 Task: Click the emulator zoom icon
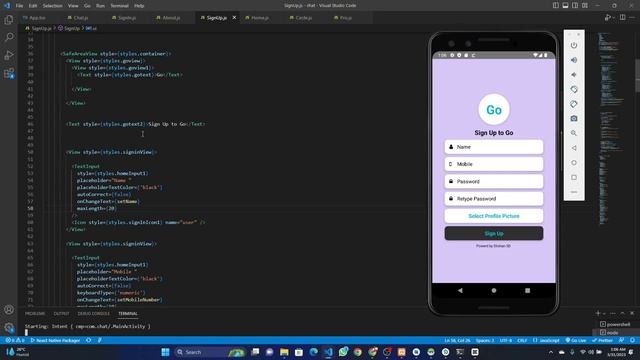[x=574, y=133]
